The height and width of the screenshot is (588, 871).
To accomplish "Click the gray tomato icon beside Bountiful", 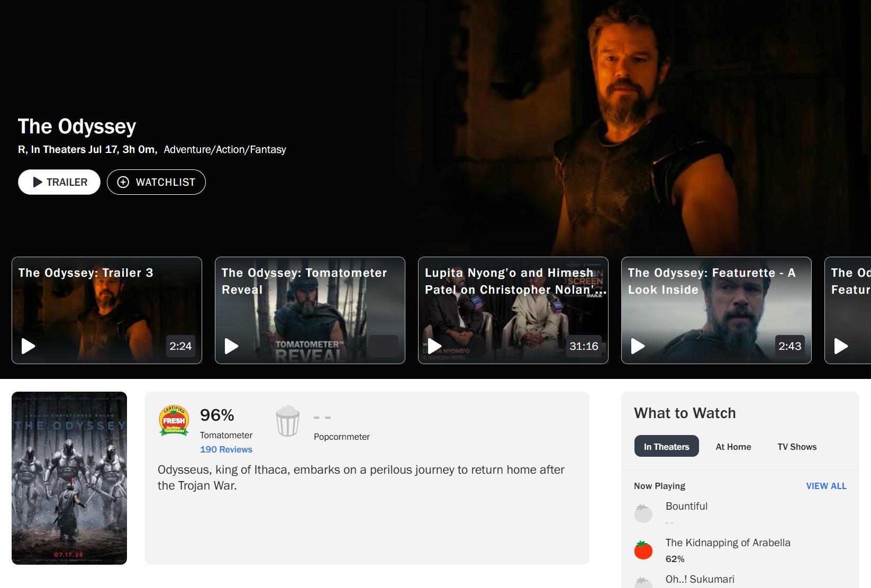I will (643, 513).
